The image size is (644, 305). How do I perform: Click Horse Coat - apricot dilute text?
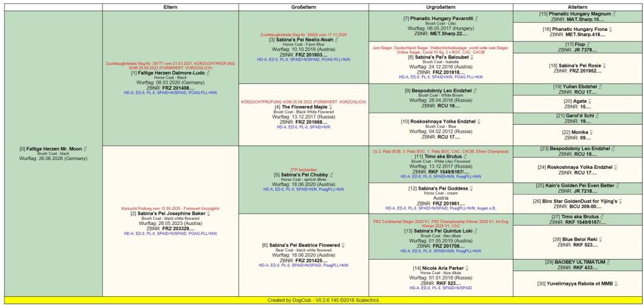pos(303,180)
